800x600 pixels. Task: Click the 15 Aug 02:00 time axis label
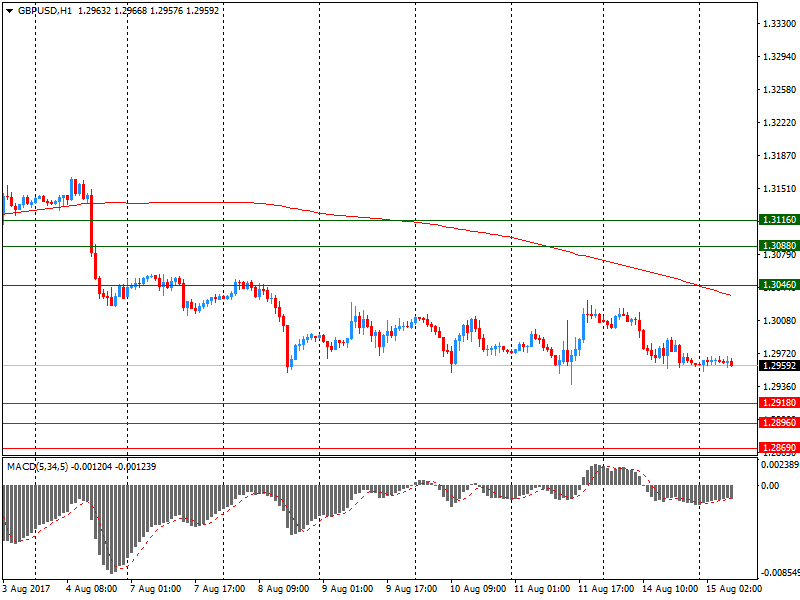tap(734, 589)
